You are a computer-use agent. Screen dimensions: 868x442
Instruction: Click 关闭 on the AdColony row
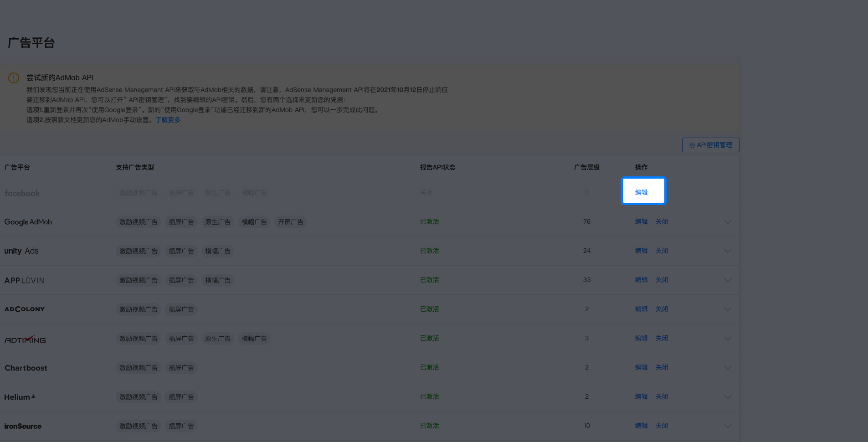pyautogui.click(x=662, y=309)
